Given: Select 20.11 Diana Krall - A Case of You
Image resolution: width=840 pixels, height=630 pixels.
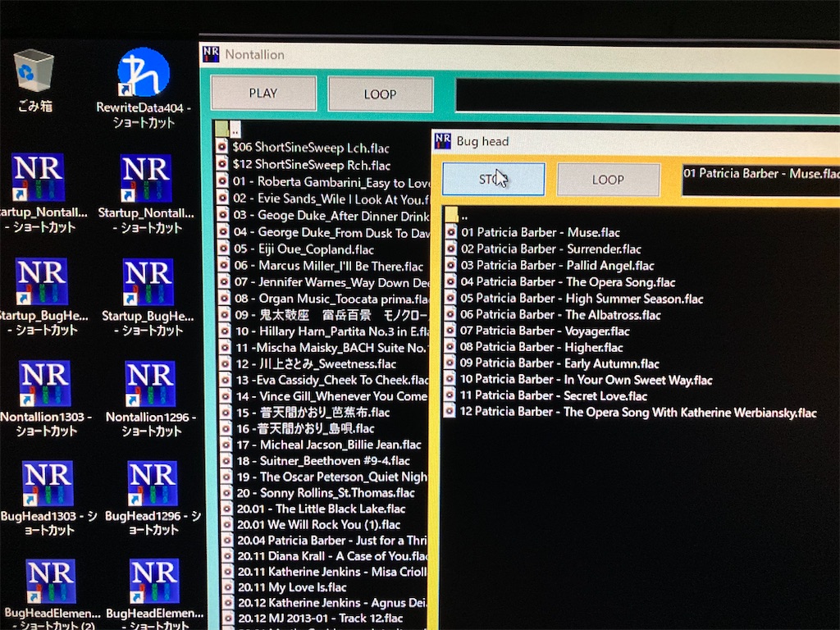Looking at the screenshot, I should click(x=333, y=556).
